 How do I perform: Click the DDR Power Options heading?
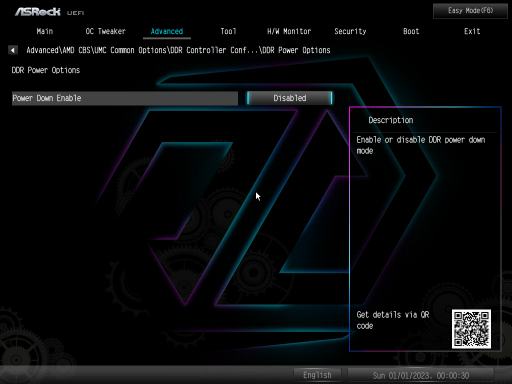(46, 70)
